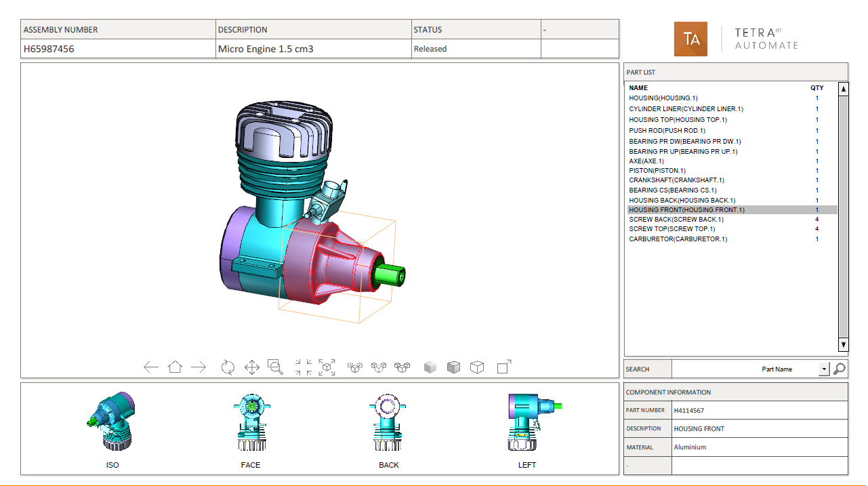
Task: Click the square with arrow full-screen icon
Action: 504,367
